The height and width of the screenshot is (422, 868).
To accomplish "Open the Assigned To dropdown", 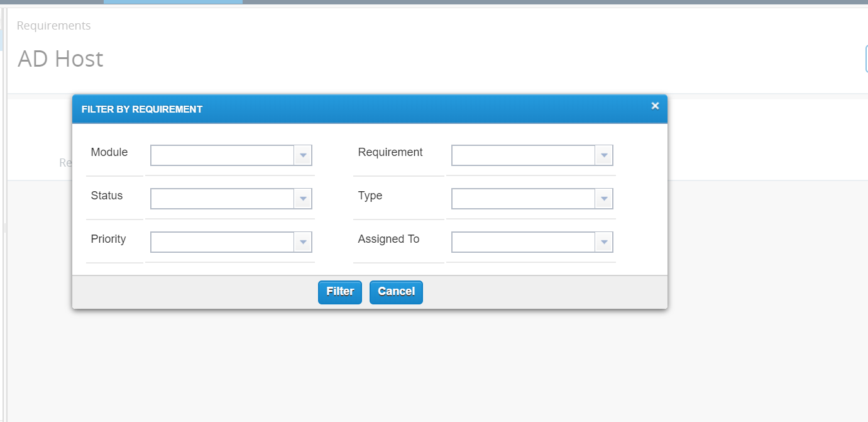I will click(x=604, y=242).
